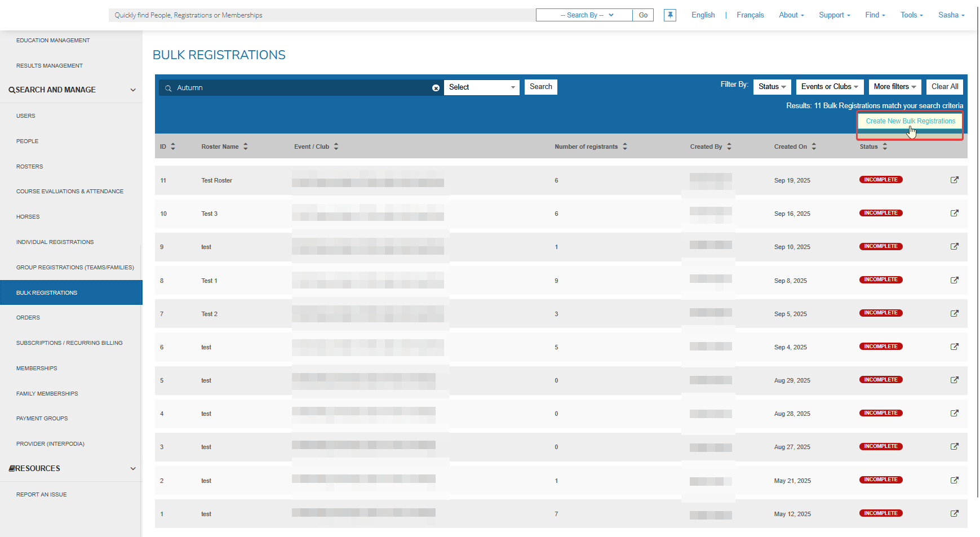Switch language to Français
This screenshot has width=980, height=537.
click(x=750, y=15)
